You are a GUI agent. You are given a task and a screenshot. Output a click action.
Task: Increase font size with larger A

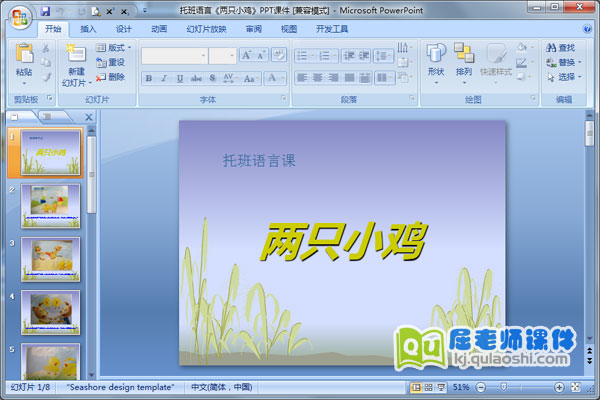246,56
